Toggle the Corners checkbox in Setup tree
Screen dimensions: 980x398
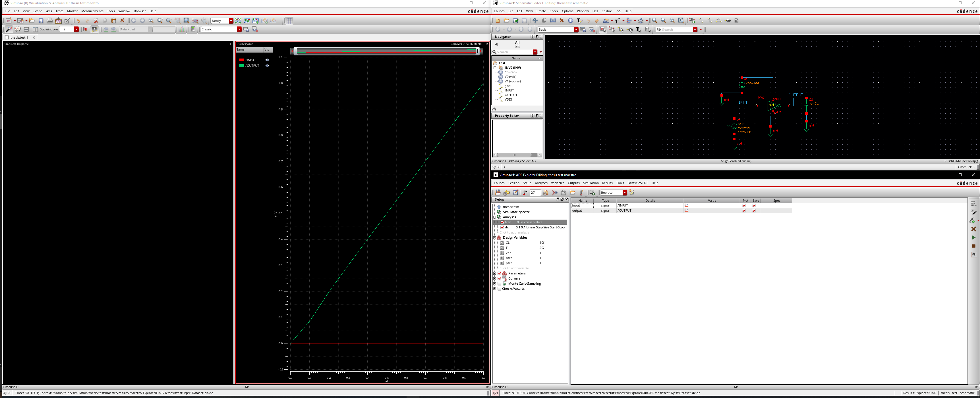tap(500, 279)
